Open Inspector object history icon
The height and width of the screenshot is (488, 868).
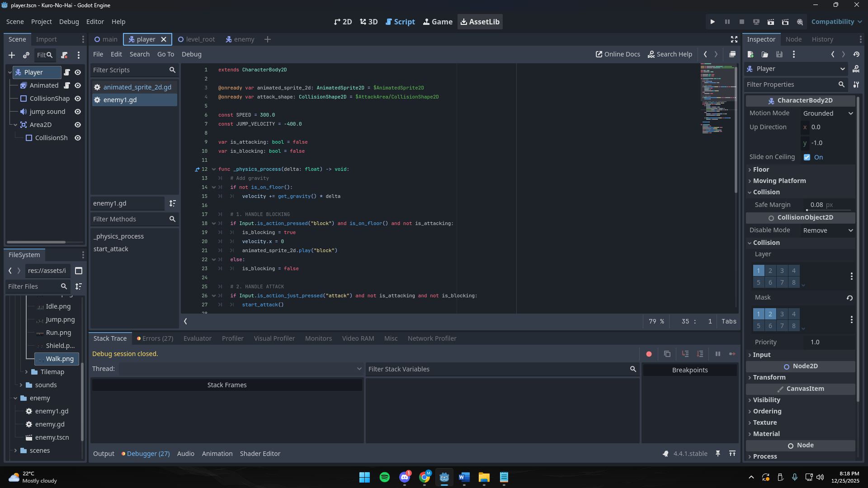tap(856, 54)
